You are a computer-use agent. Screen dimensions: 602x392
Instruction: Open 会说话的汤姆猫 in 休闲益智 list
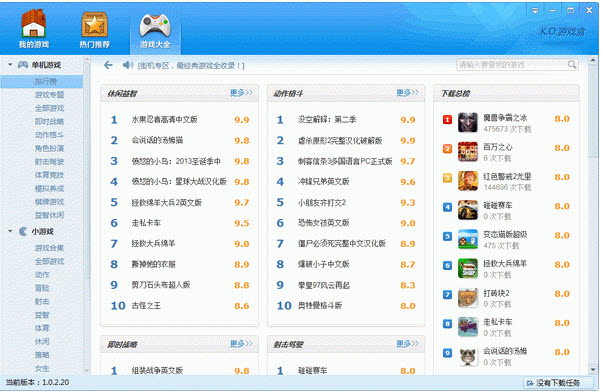[157, 140]
